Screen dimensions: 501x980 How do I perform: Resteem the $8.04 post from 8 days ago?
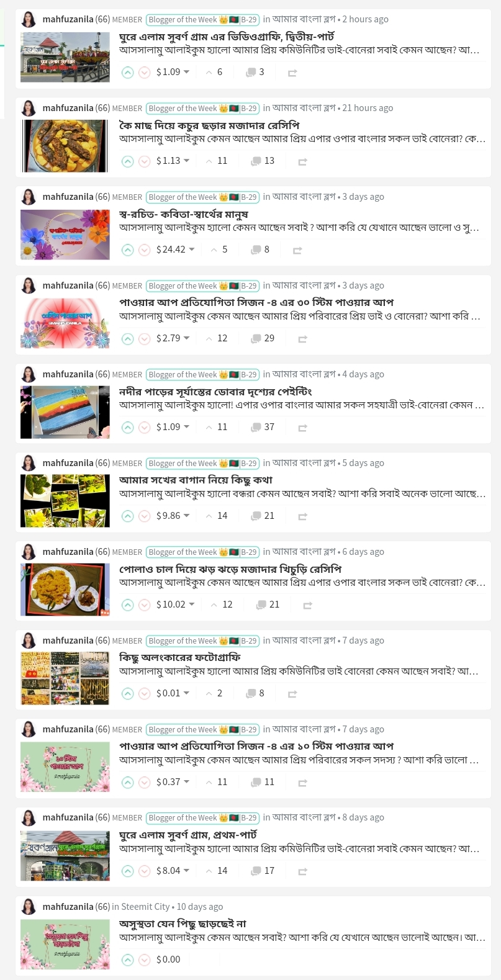click(302, 871)
